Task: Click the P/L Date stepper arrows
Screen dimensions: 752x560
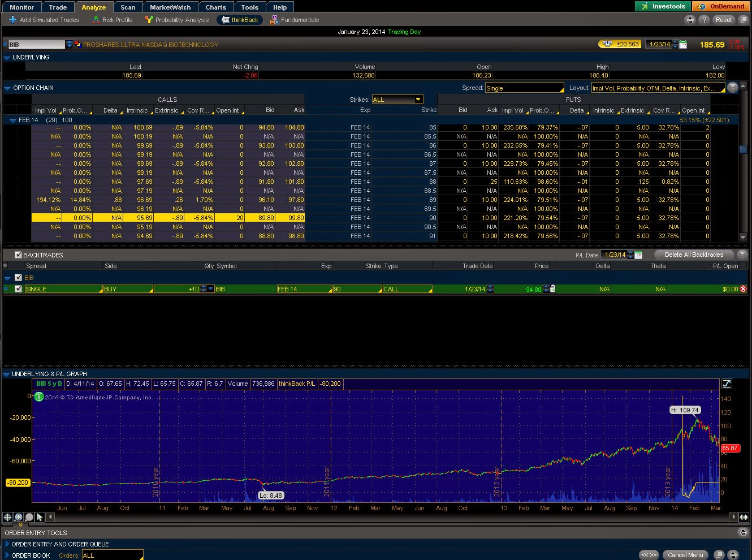Action: pyautogui.click(x=630, y=255)
